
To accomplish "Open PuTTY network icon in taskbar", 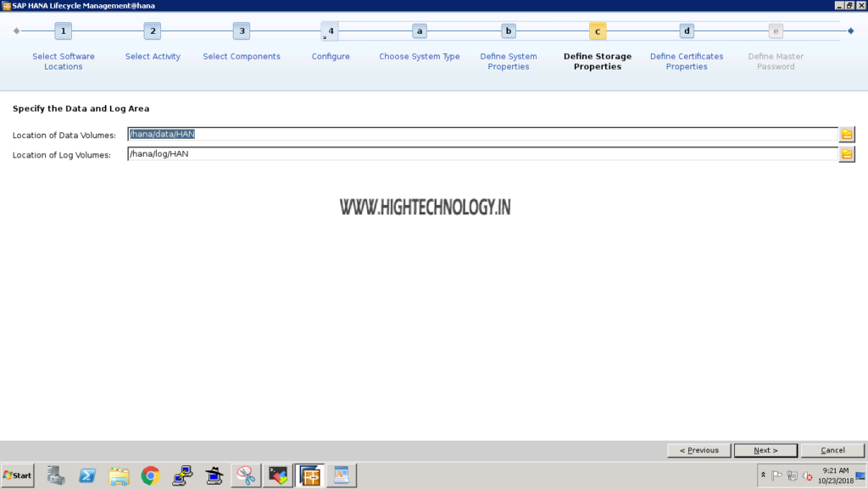I will (182, 475).
